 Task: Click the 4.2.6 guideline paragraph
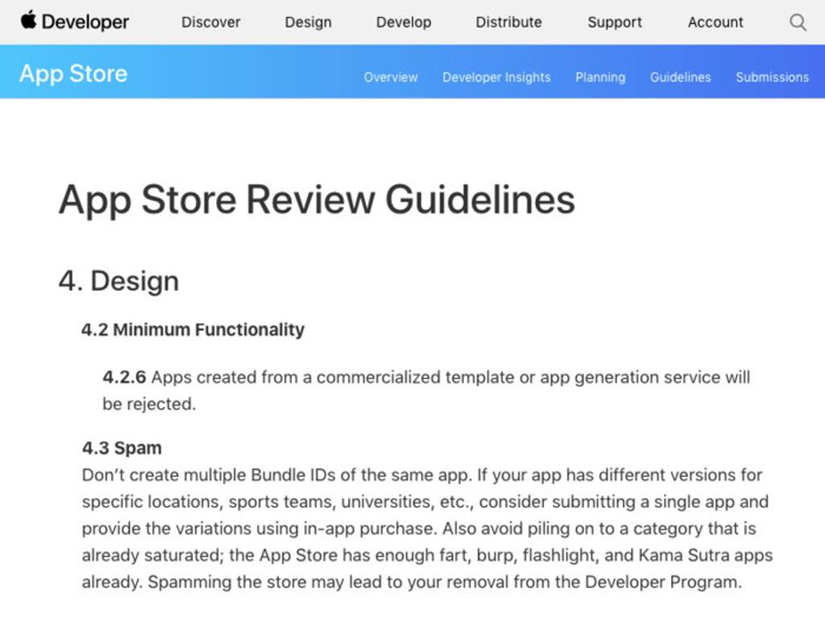(426, 390)
